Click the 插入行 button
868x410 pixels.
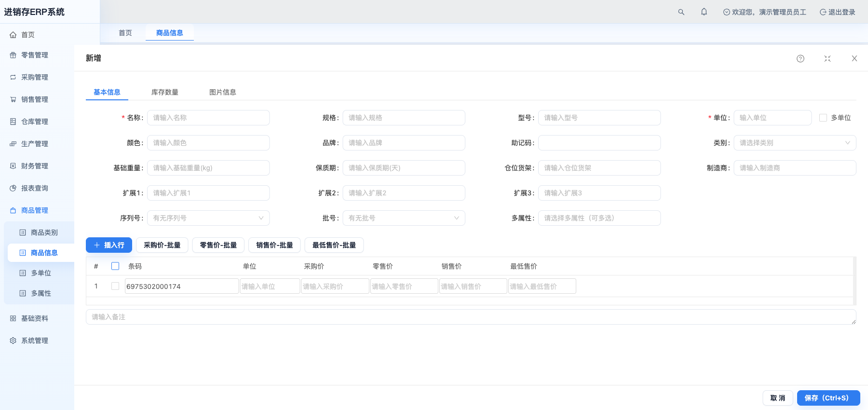[x=109, y=245]
